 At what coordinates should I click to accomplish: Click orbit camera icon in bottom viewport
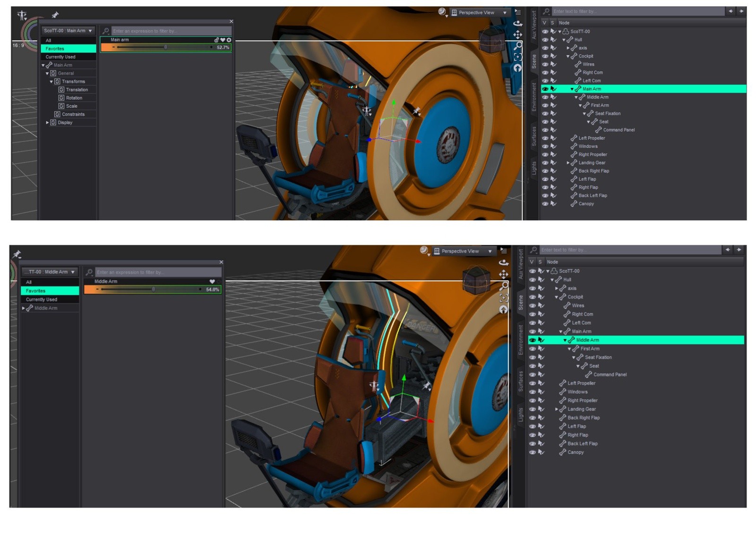tap(504, 262)
